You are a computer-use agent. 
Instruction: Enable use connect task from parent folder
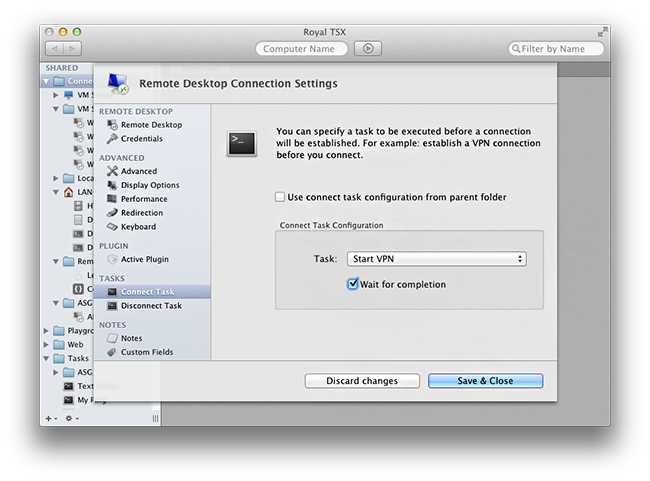click(x=280, y=197)
